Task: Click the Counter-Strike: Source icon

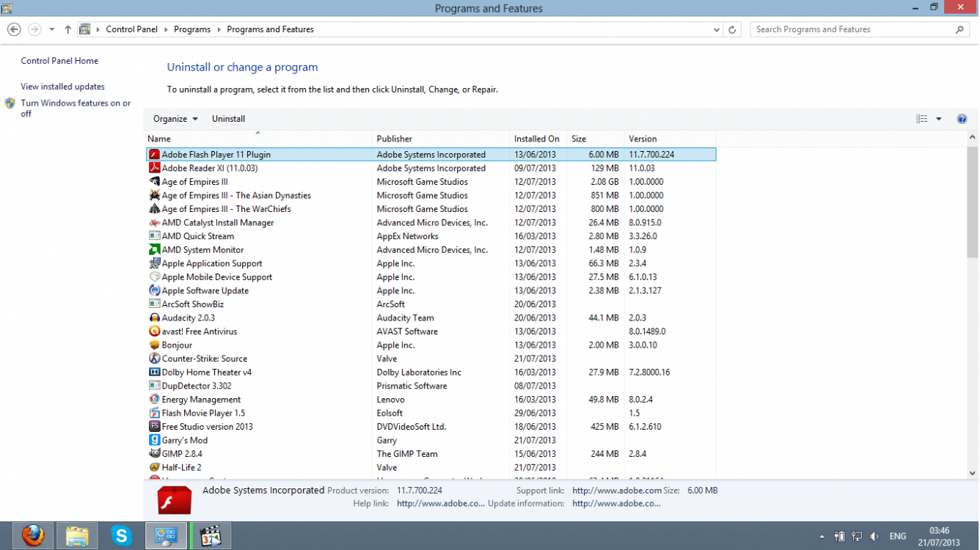Action: (154, 359)
